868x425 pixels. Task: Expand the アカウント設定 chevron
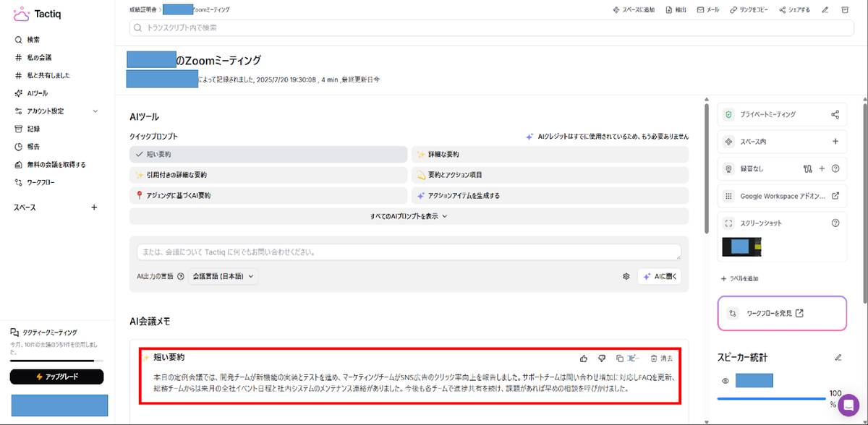coord(95,111)
